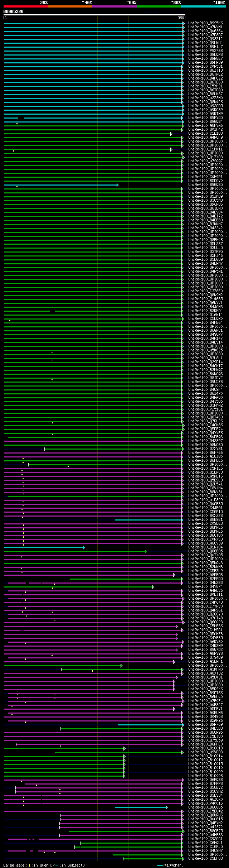The image size is (229, 868).
Task: Click the BB905226 query sequence label
Action: [x=14, y=11]
